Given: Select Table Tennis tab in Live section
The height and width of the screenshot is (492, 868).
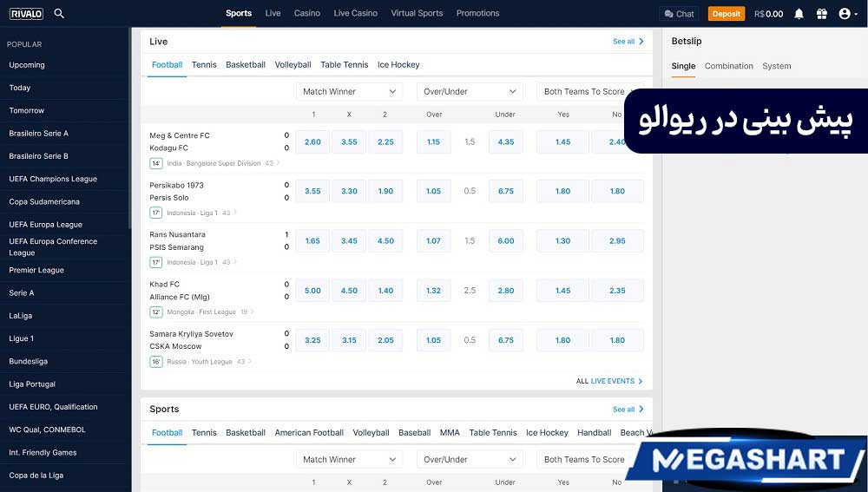Looking at the screenshot, I should (x=345, y=65).
